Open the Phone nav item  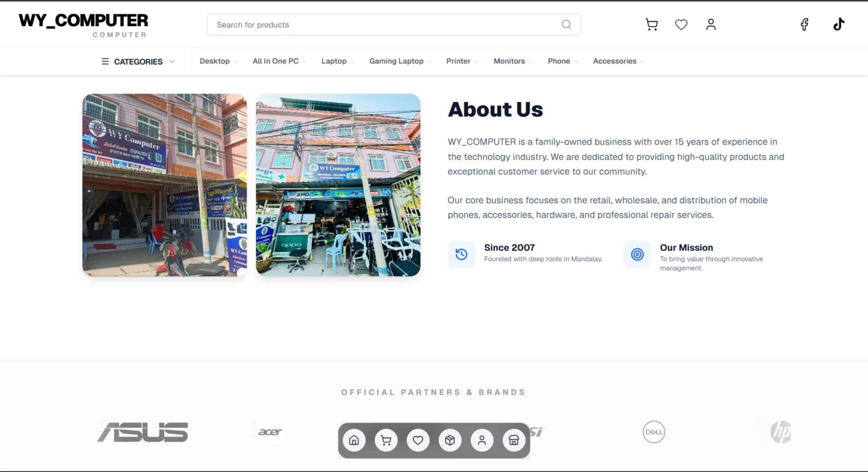559,61
